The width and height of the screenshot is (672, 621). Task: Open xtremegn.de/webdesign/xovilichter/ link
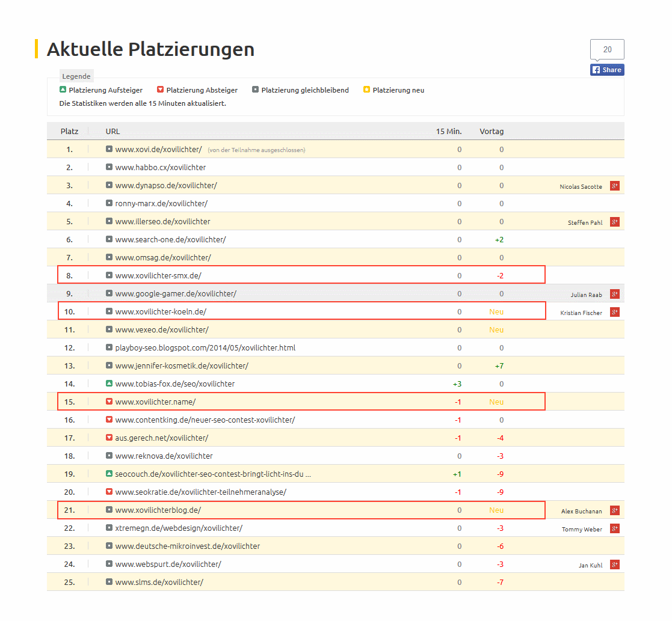point(179,528)
